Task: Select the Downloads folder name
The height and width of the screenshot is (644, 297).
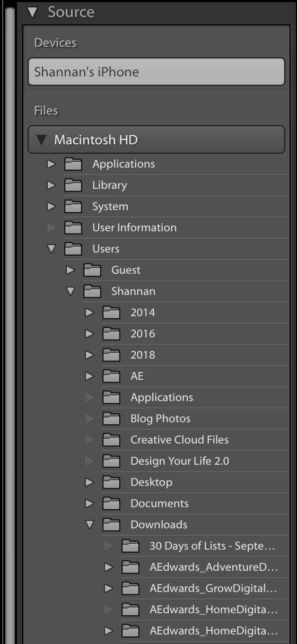Action: pos(159,525)
